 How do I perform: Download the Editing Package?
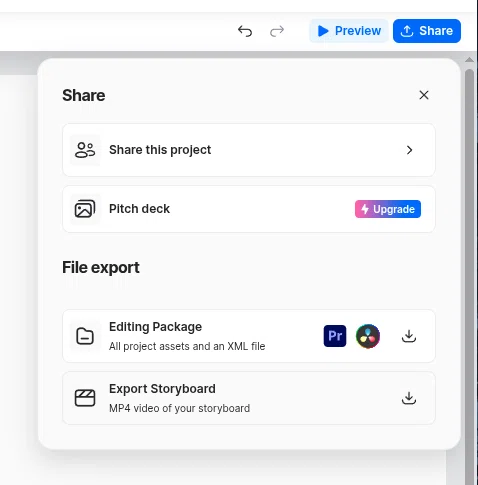[409, 336]
